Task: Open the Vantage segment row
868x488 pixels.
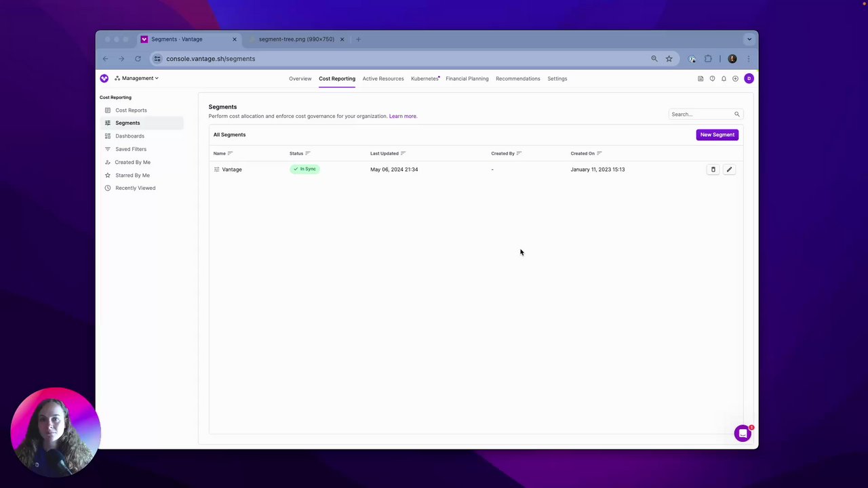Action: (475, 169)
